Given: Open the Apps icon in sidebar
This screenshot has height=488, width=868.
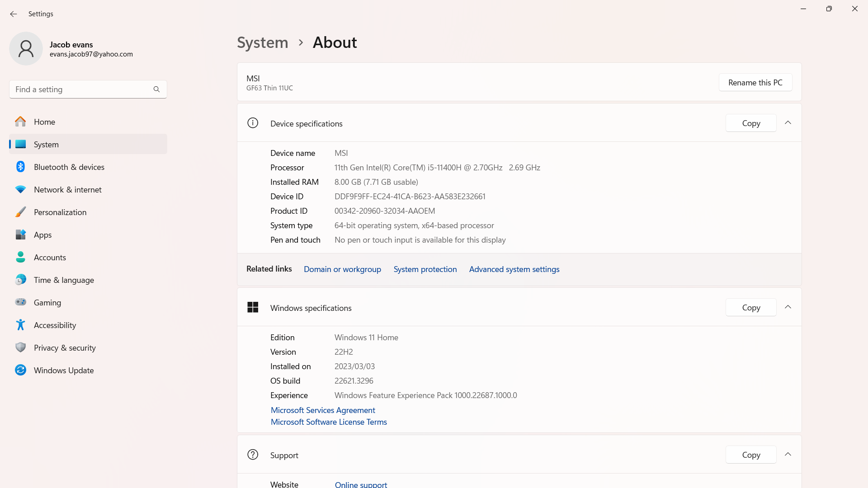Looking at the screenshot, I should pyautogui.click(x=20, y=235).
